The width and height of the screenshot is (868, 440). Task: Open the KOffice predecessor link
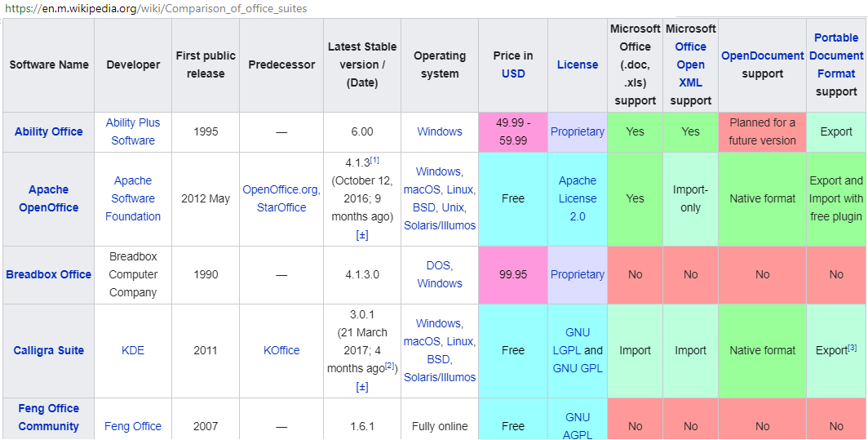point(281,350)
